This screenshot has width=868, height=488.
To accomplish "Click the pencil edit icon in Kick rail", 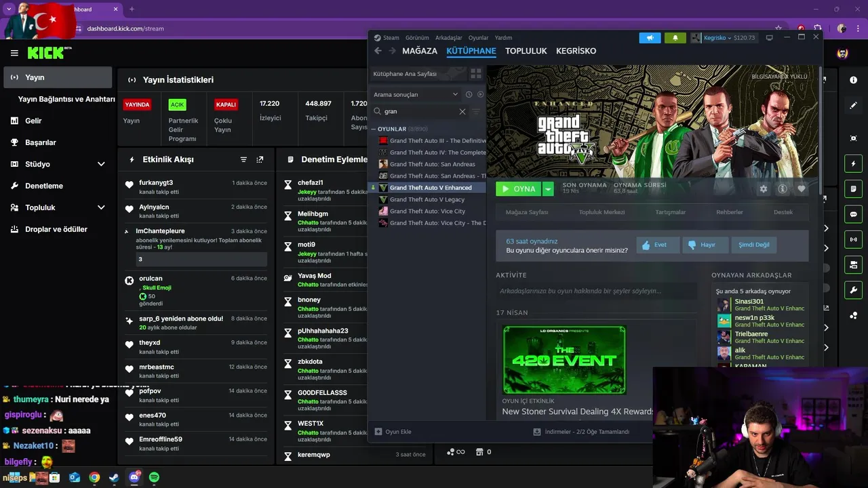I will click(853, 106).
